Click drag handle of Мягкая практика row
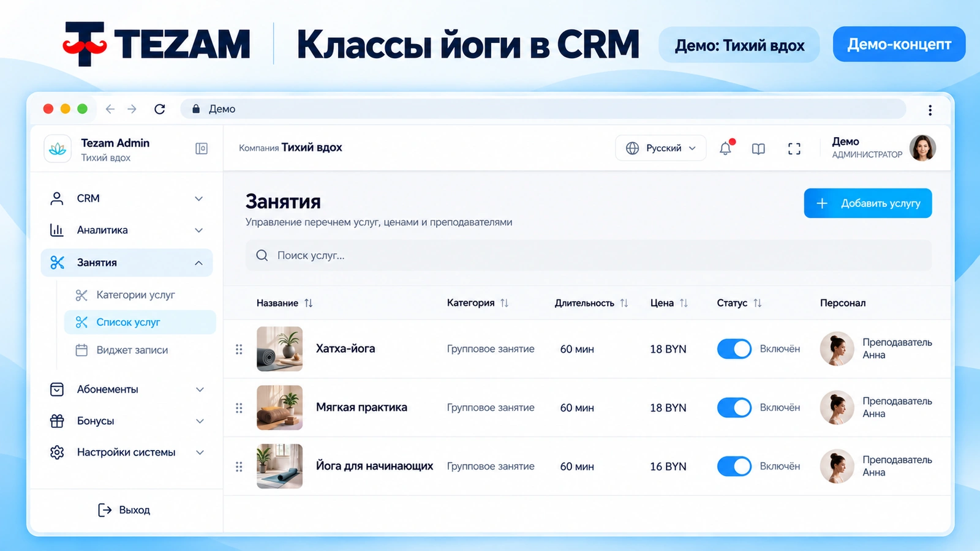 [x=239, y=408]
